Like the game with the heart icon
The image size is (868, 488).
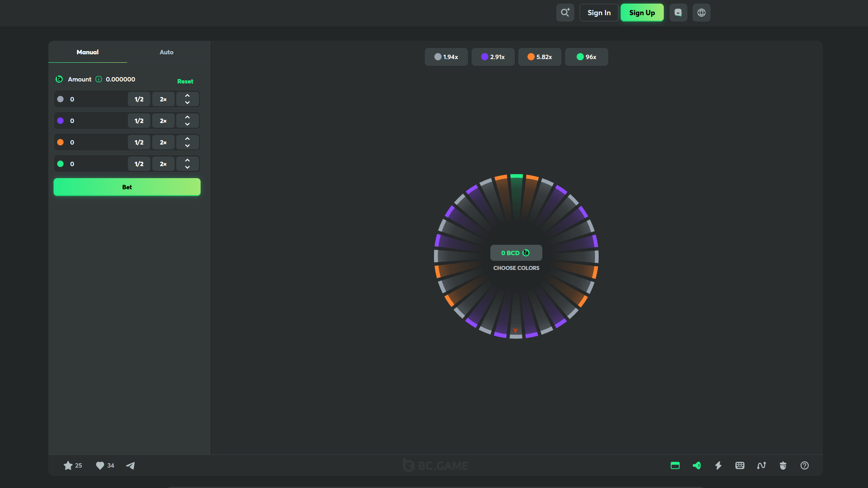point(100,466)
